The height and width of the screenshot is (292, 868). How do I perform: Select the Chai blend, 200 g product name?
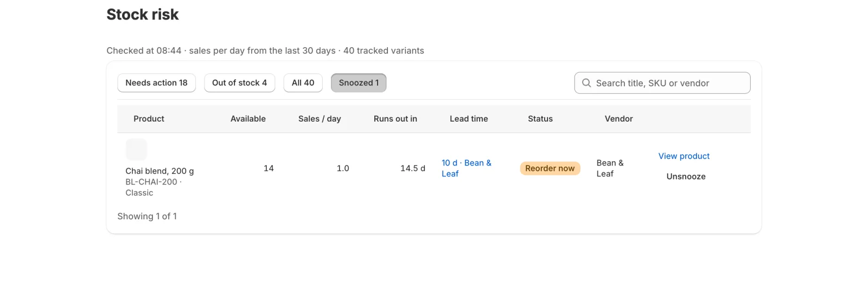coord(159,171)
